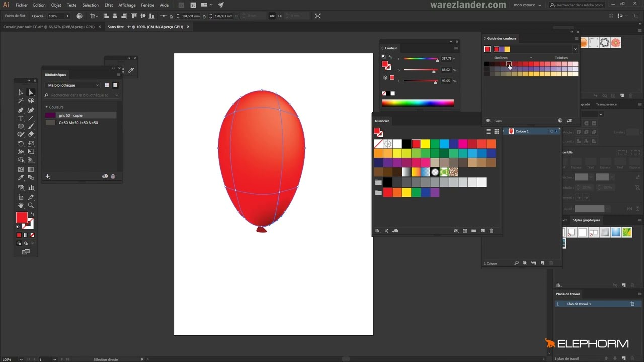Add content with plus icon in Bibliothèques
The height and width of the screenshot is (362, 644).
tap(48, 176)
